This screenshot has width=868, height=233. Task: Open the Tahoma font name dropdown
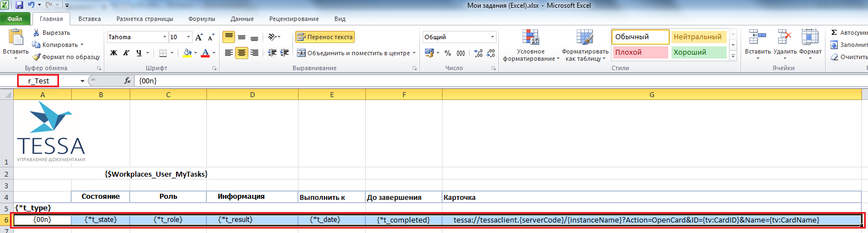(x=164, y=37)
